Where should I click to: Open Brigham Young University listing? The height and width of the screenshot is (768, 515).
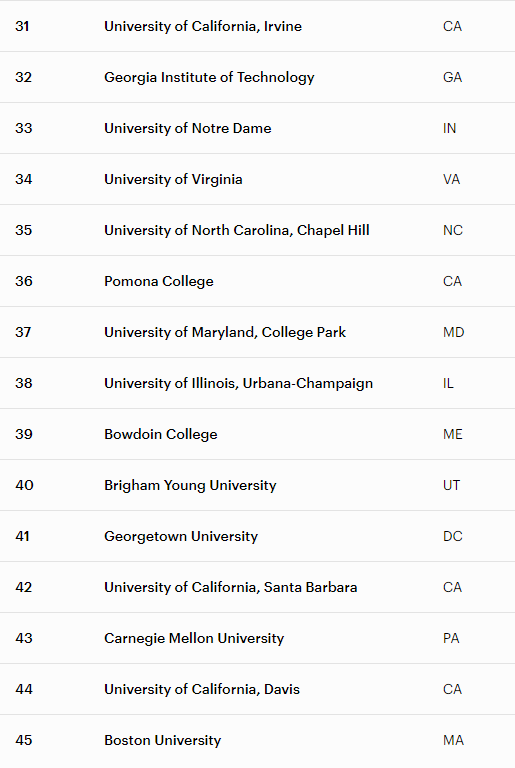tap(190, 485)
